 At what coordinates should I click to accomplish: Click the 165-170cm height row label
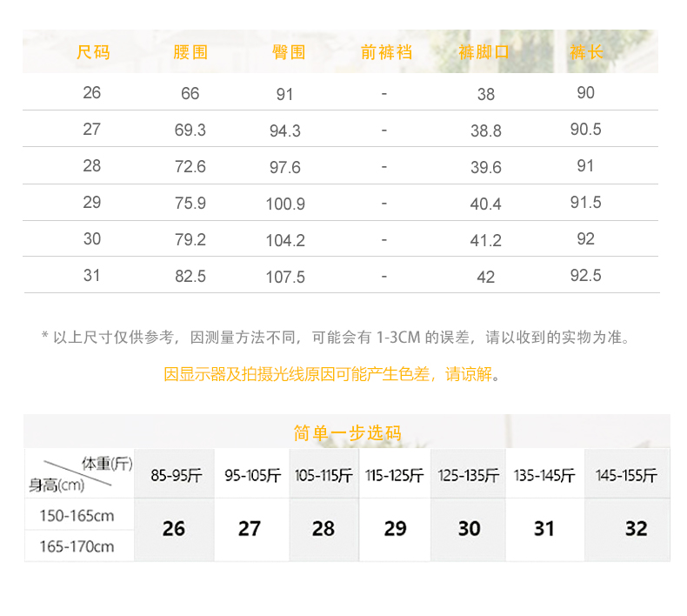click(77, 546)
